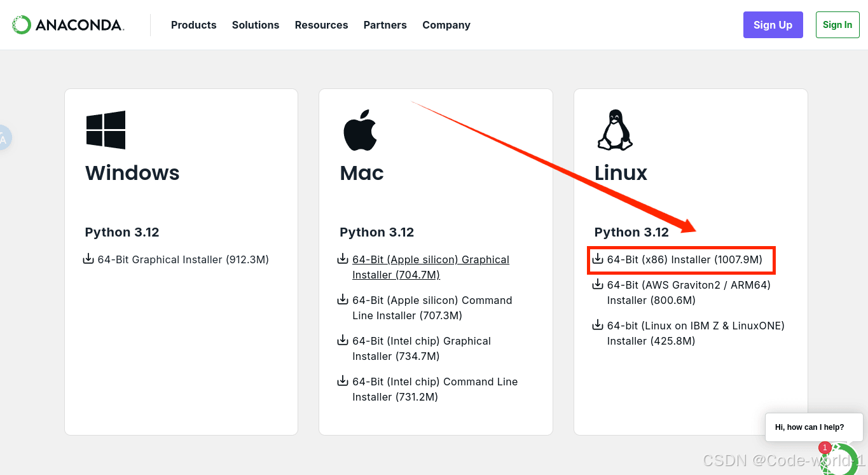Click the Sign In button

pyautogui.click(x=837, y=25)
